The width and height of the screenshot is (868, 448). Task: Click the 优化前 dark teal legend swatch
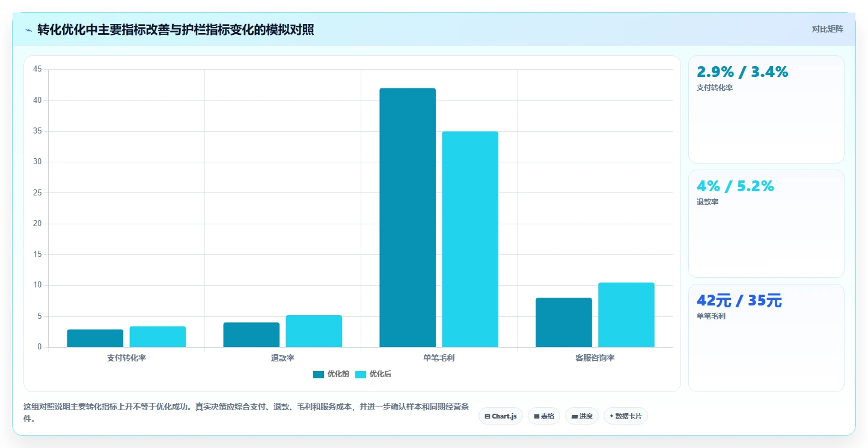point(319,374)
